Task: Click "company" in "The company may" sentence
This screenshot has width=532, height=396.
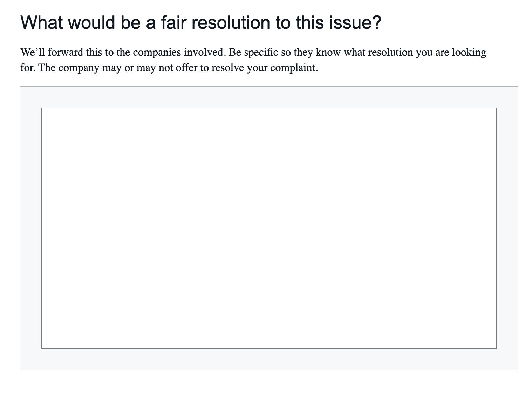Action: click(79, 68)
